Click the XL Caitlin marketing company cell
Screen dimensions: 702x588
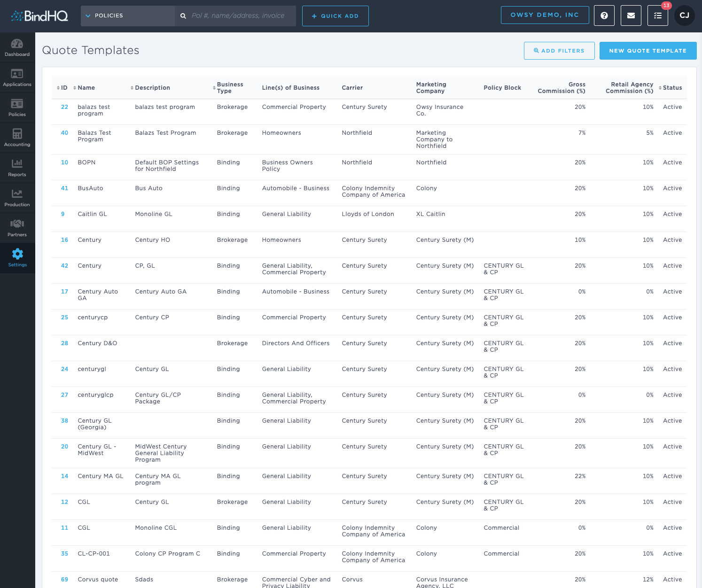pos(430,214)
